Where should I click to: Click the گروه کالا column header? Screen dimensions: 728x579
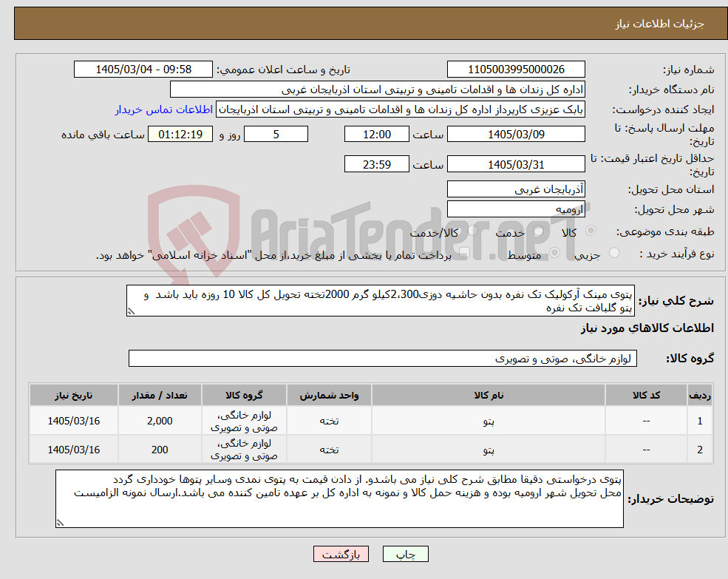pos(244,395)
